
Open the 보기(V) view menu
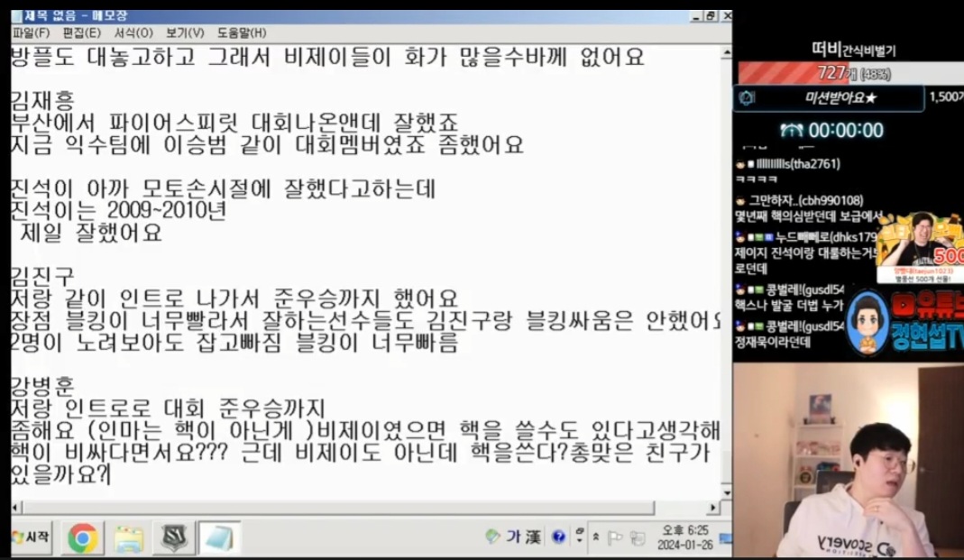(185, 32)
